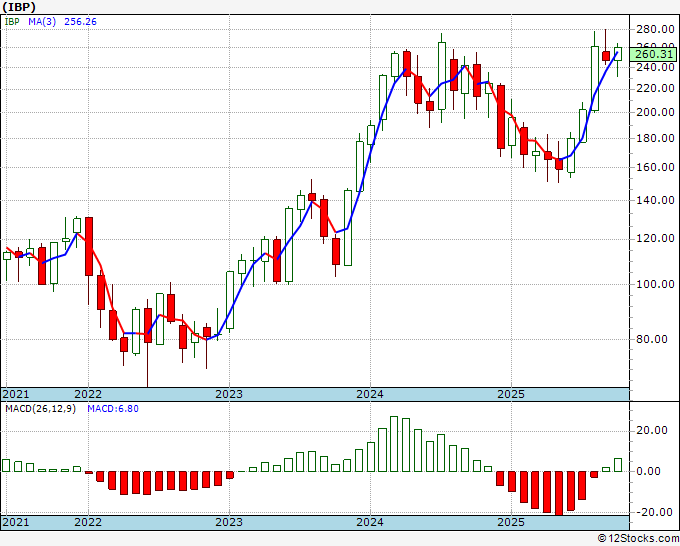Click the 200.00 price axis label

tap(655, 112)
